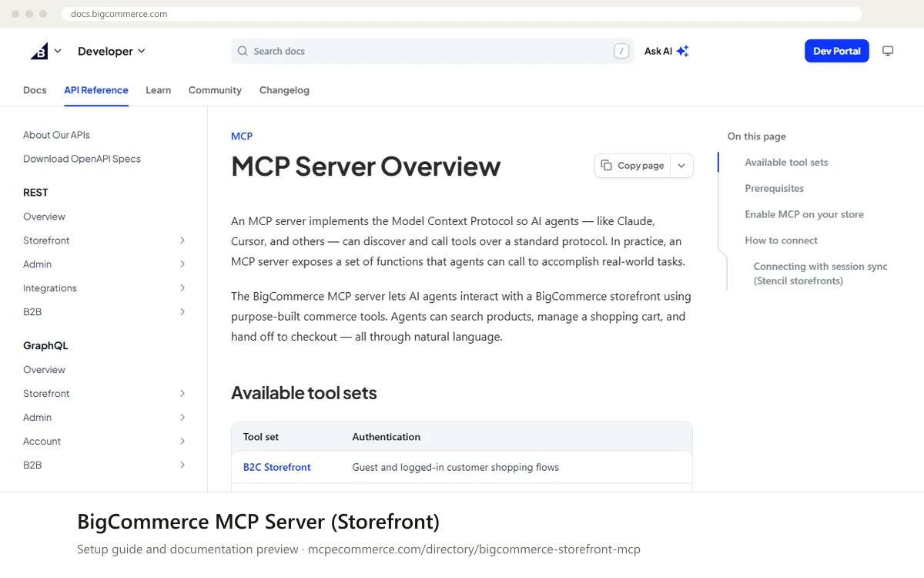Click the browser address bar

(x=462, y=14)
